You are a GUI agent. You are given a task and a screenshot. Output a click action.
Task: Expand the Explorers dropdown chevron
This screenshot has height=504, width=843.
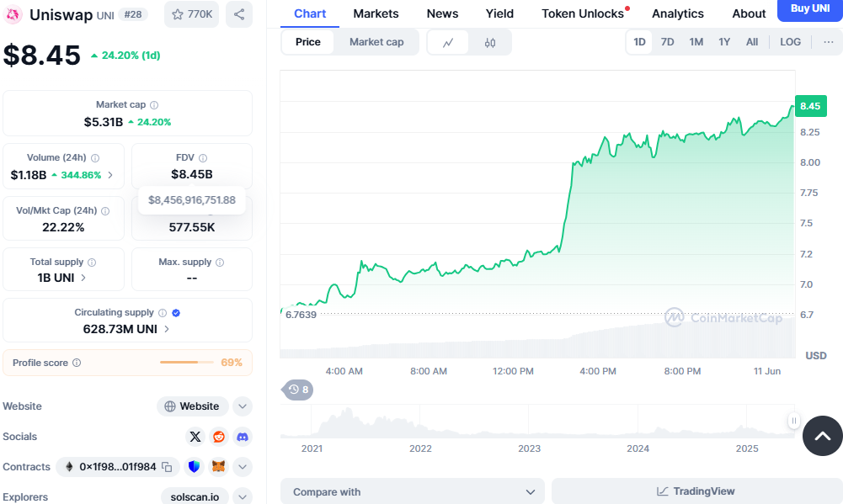tap(243, 496)
